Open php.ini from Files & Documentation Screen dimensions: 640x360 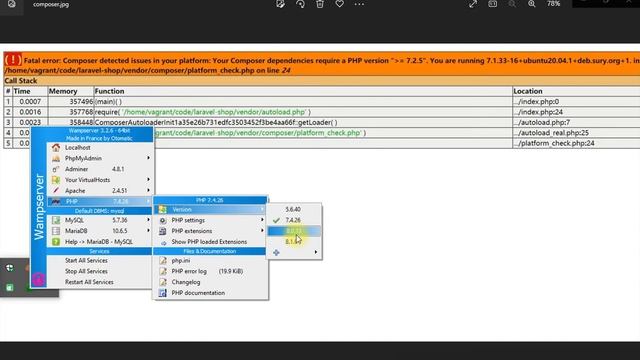[x=210, y=260]
